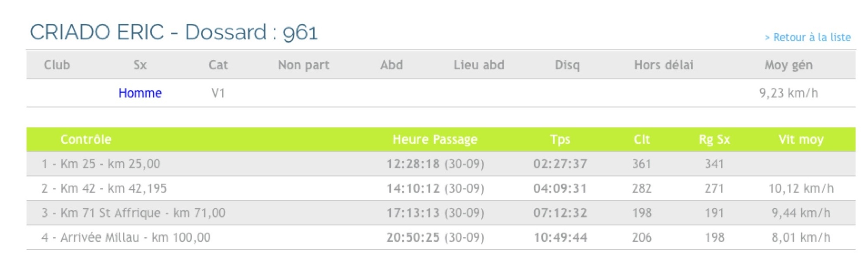Click the final time 10:49:44
The image size is (868, 276).
(x=560, y=237)
